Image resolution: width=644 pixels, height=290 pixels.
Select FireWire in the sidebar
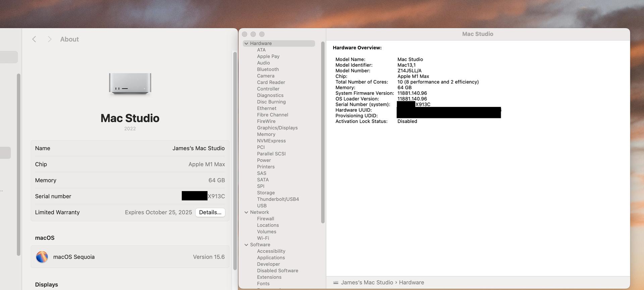[x=266, y=121]
